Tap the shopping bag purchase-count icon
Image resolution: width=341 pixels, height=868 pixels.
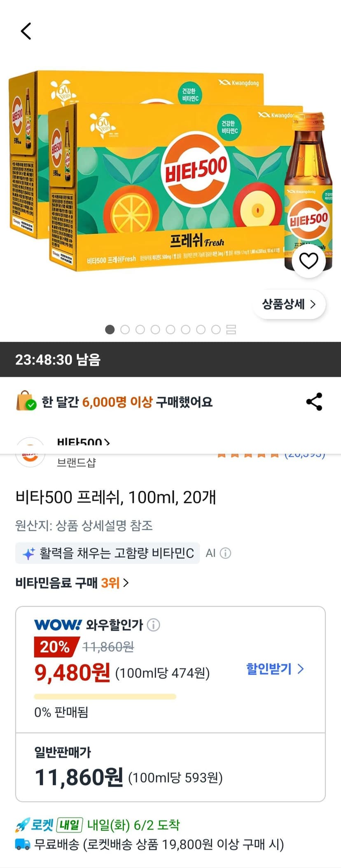point(26,401)
